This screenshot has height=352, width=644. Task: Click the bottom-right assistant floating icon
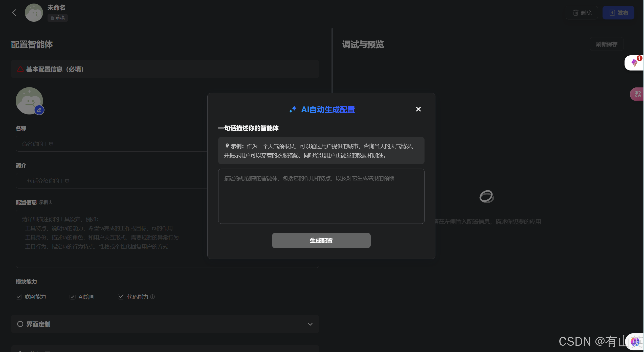635,342
